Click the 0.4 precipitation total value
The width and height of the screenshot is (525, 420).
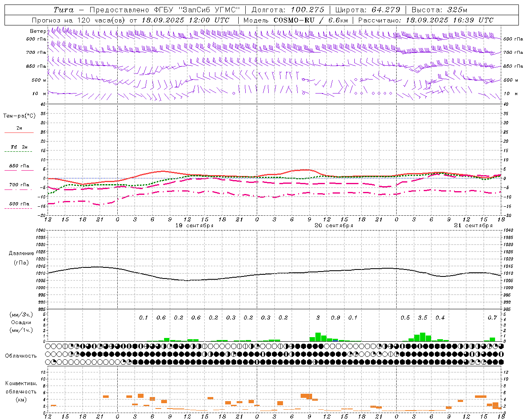pyautogui.click(x=440, y=318)
